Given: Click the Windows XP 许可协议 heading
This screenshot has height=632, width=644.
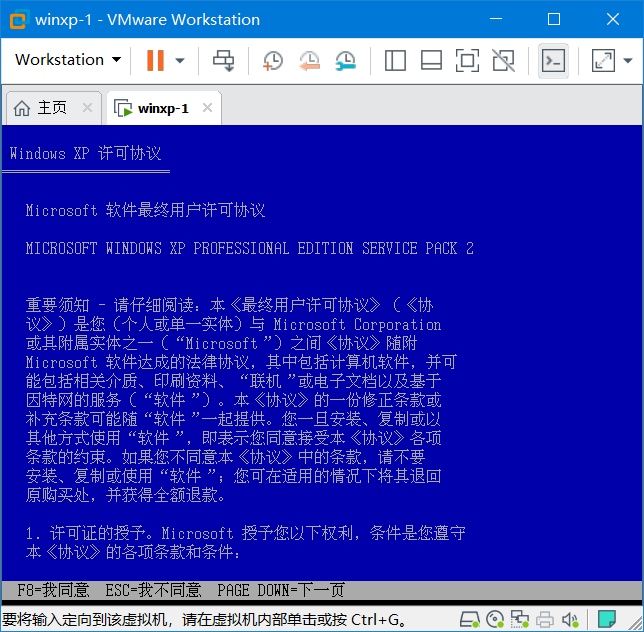Looking at the screenshot, I should pyautogui.click(x=85, y=154).
